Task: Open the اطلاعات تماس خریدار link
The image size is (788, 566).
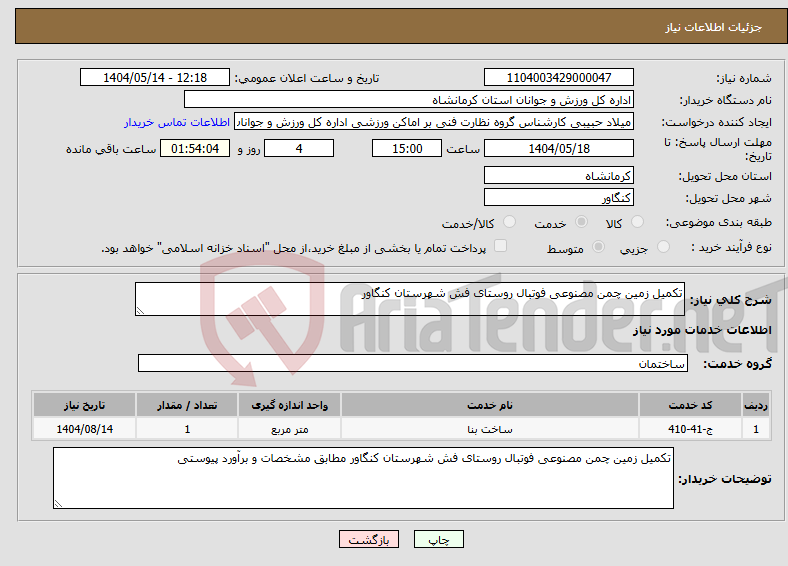Action: click(177, 122)
